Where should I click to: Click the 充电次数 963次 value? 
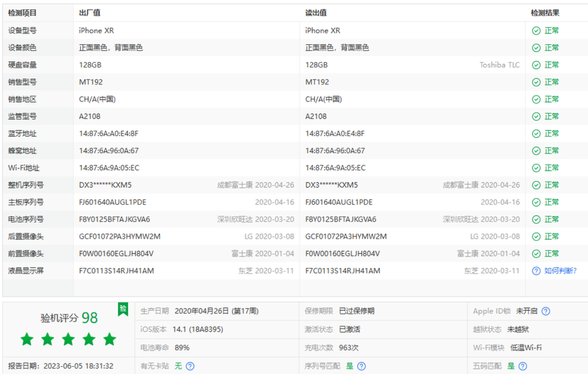pos(348,348)
